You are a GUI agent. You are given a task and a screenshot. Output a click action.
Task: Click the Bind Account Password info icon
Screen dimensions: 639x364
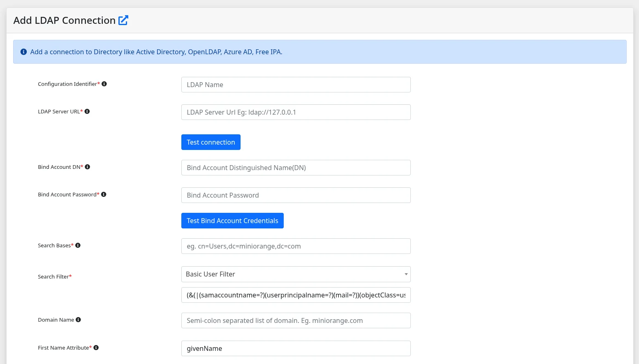(104, 194)
